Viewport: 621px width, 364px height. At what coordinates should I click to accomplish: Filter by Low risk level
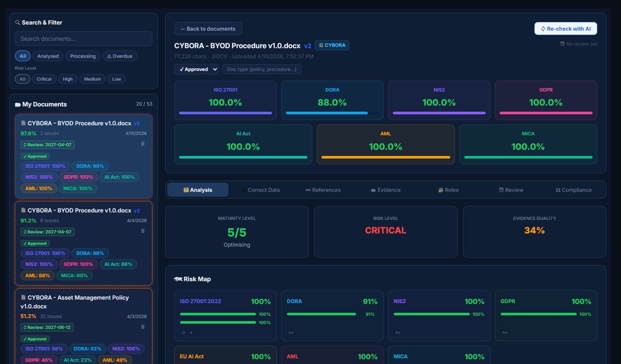coord(116,79)
